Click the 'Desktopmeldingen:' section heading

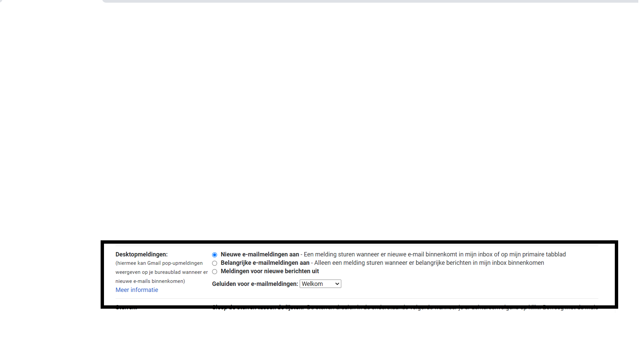pyautogui.click(x=141, y=254)
